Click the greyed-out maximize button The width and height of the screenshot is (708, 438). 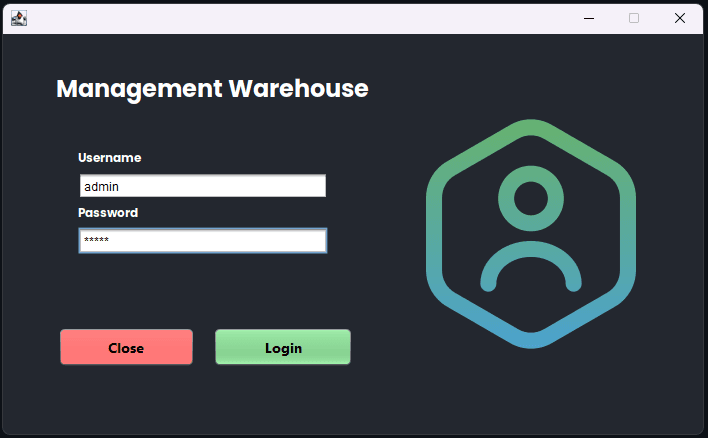[634, 18]
